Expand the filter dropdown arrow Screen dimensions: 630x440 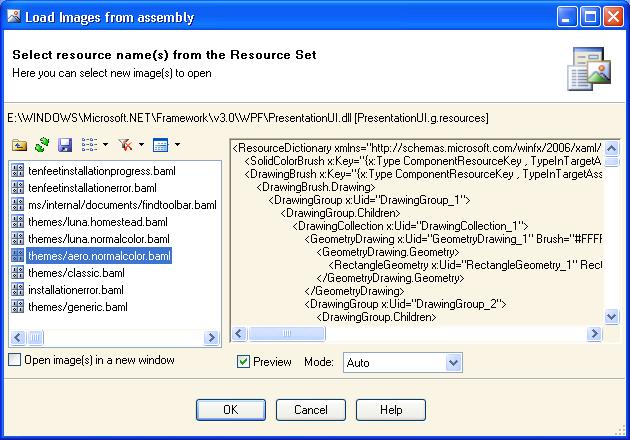coord(141,145)
